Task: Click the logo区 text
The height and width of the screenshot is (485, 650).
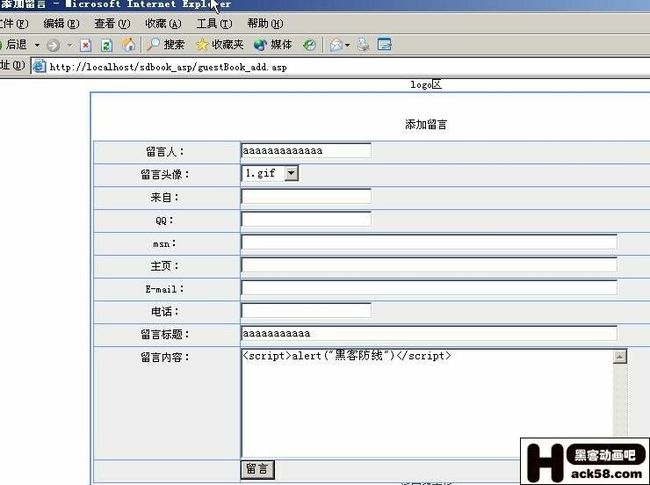Action: pos(426,85)
